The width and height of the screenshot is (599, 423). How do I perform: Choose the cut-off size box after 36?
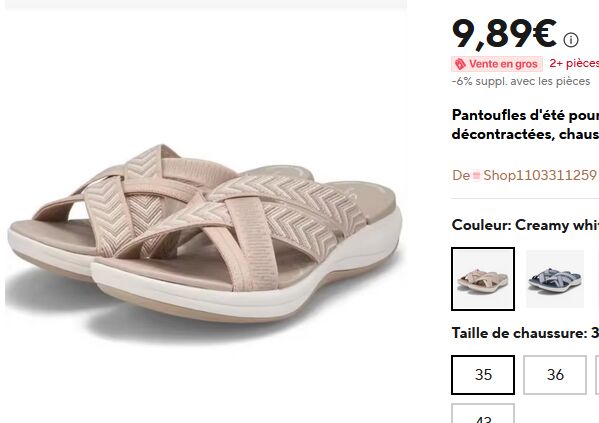click(x=597, y=375)
